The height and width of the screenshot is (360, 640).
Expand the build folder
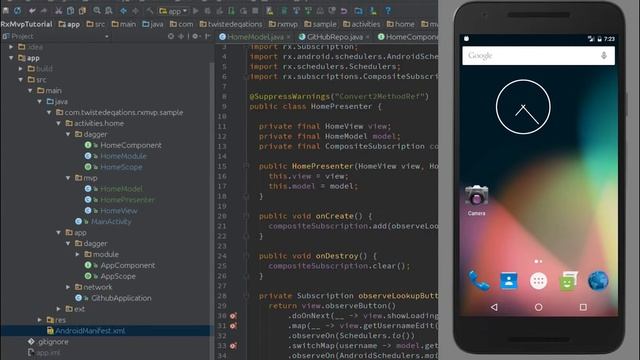[20, 69]
